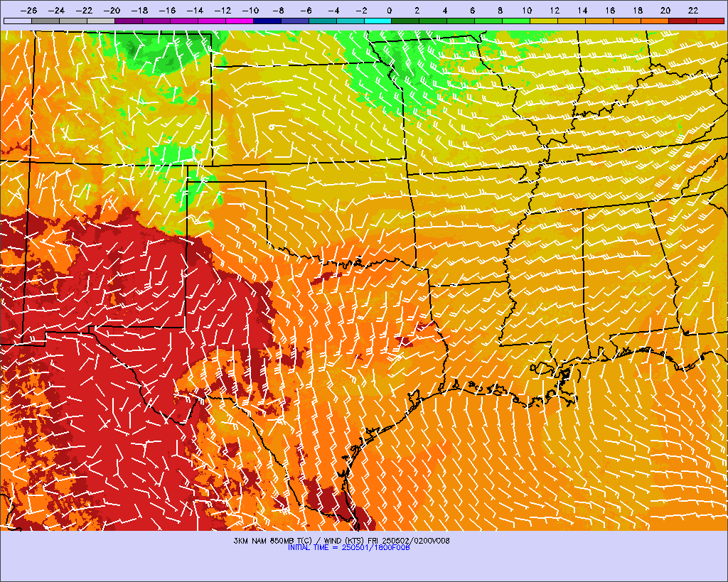The image size is (728, 582).
Task: Click the dark red swatch between 20 and 22
Action: tap(683, 21)
